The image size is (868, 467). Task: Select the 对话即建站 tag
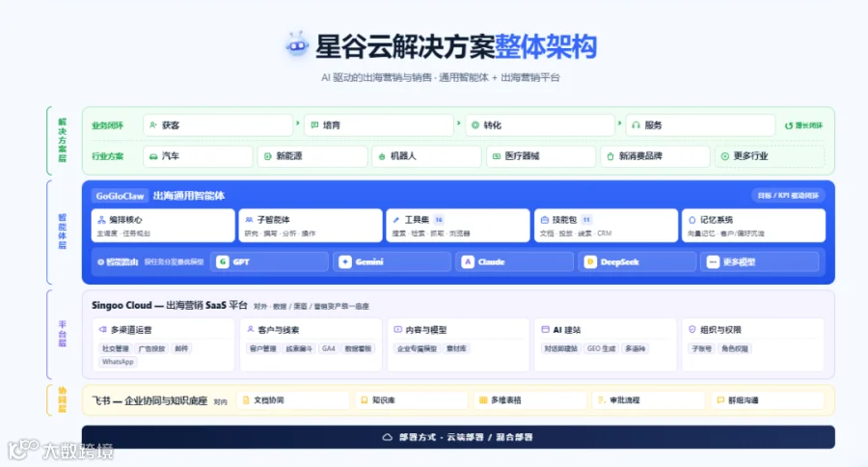(560, 348)
